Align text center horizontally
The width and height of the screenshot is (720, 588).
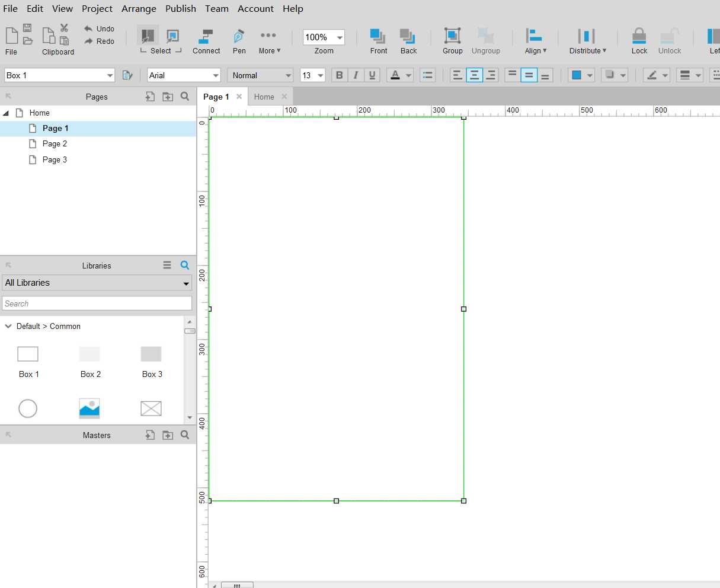pyautogui.click(x=474, y=75)
